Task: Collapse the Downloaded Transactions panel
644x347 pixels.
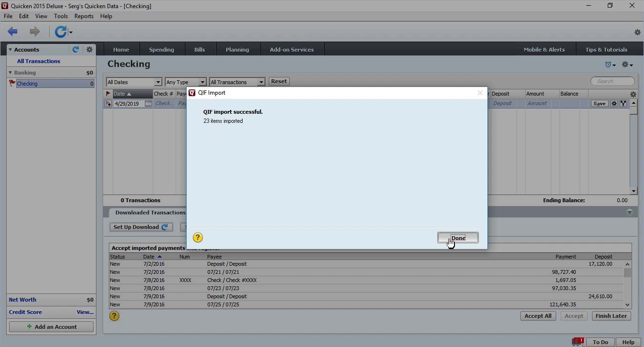Action: [x=630, y=212]
